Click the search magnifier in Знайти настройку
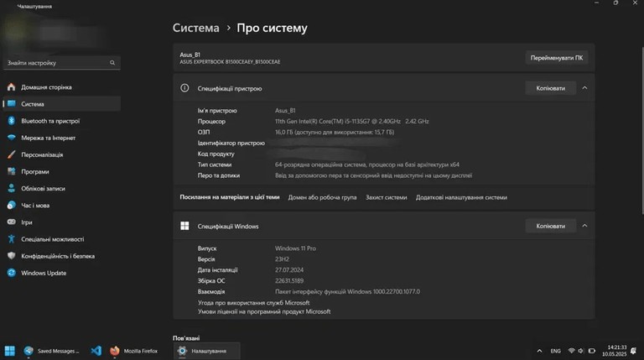 click(112, 63)
